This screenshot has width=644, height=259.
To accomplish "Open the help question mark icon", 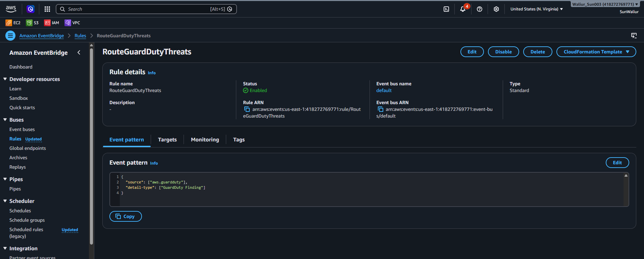I will pyautogui.click(x=480, y=9).
